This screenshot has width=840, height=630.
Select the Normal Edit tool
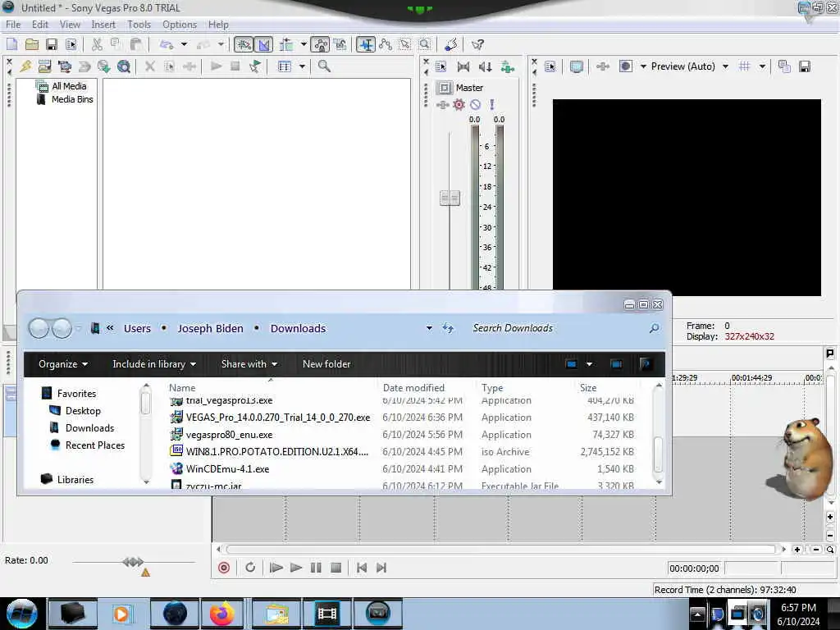pos(366,44)
